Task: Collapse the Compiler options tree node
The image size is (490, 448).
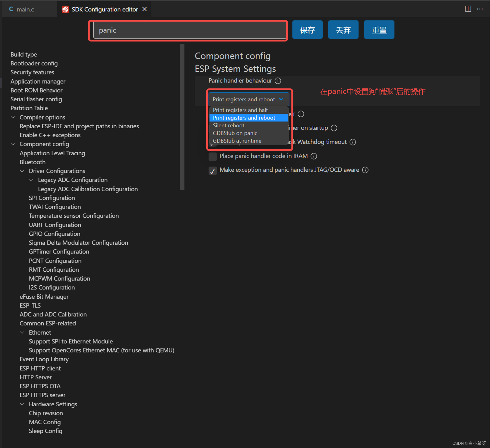Action: [13, 117]
